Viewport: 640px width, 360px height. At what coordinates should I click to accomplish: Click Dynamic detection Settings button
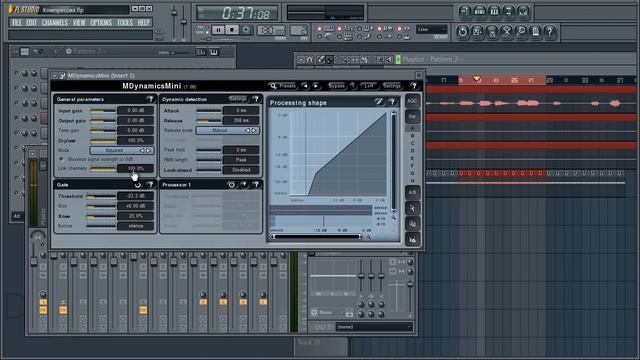point(238,99)
